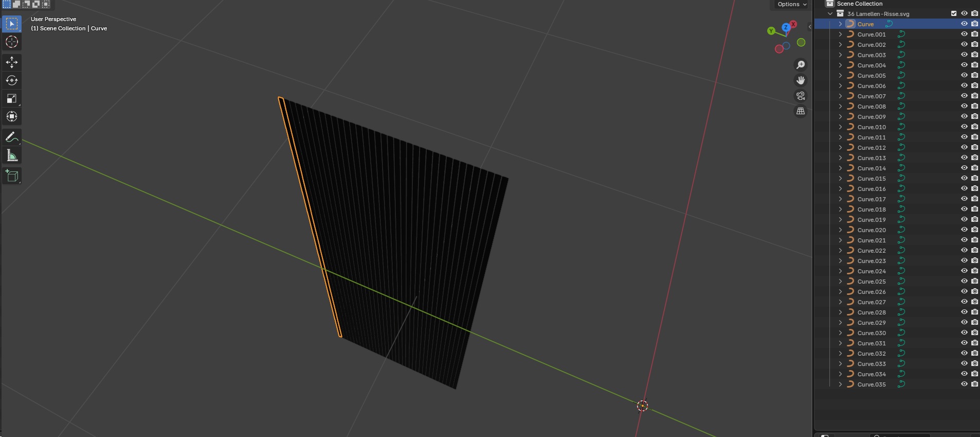The height and width of the screenshot is (437, 980).
Task: Hide Curve.005 with its eye icon
Action: 964,75
